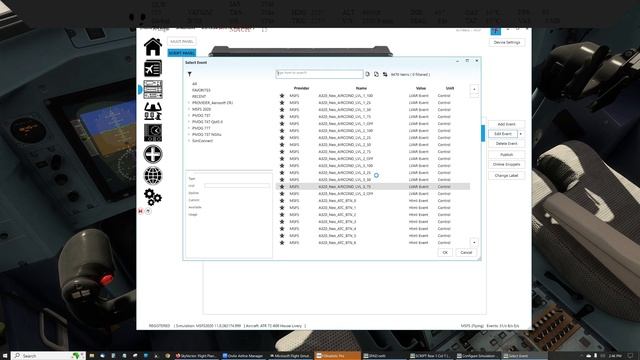
Task: Expand PMDG 737 NGXu node arrow
Action: coord(189,134)
